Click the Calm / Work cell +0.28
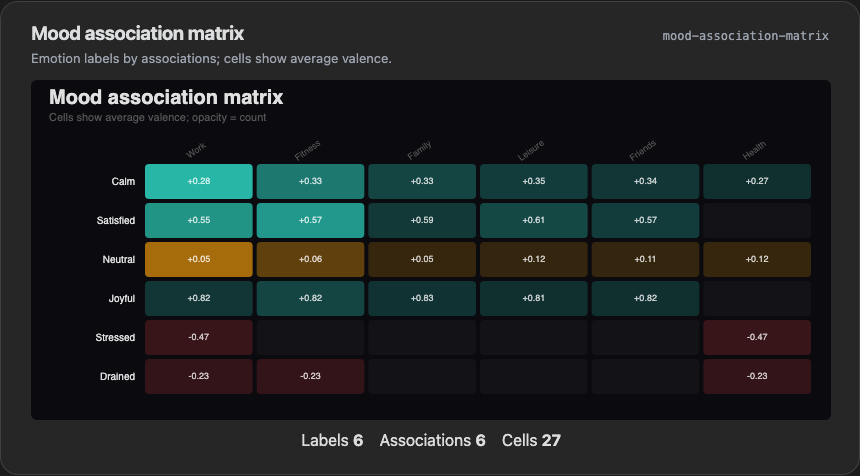The image size is (860, 476). pos(199,182)
